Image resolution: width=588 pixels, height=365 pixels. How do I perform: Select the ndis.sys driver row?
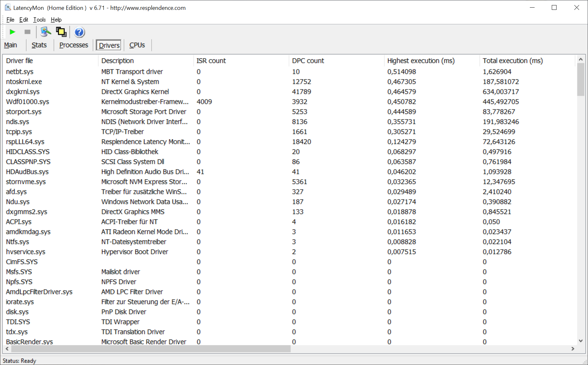[x=290, y=122]
